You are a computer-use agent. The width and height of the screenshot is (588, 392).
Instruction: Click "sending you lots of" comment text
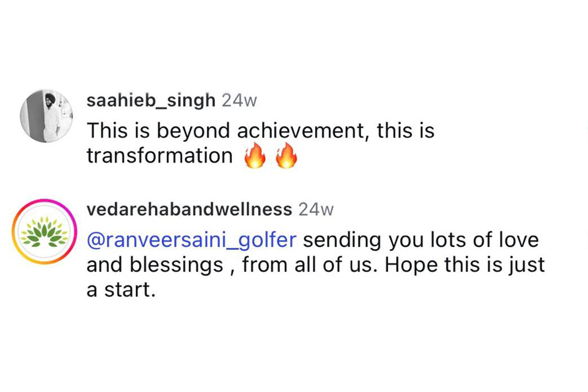(397, 241)
